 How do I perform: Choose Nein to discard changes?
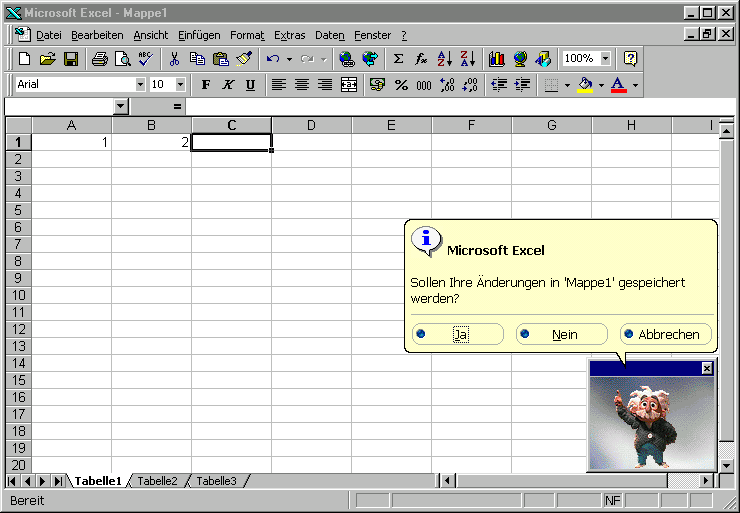tap(562, 334)
